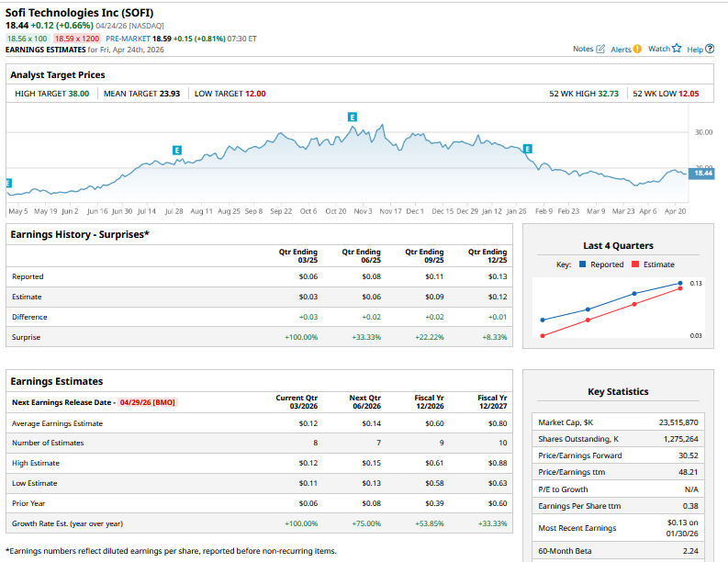The image size is (728, 562).
Task: Click the red ask quote 18.59 x 1200
Action: 76,39
